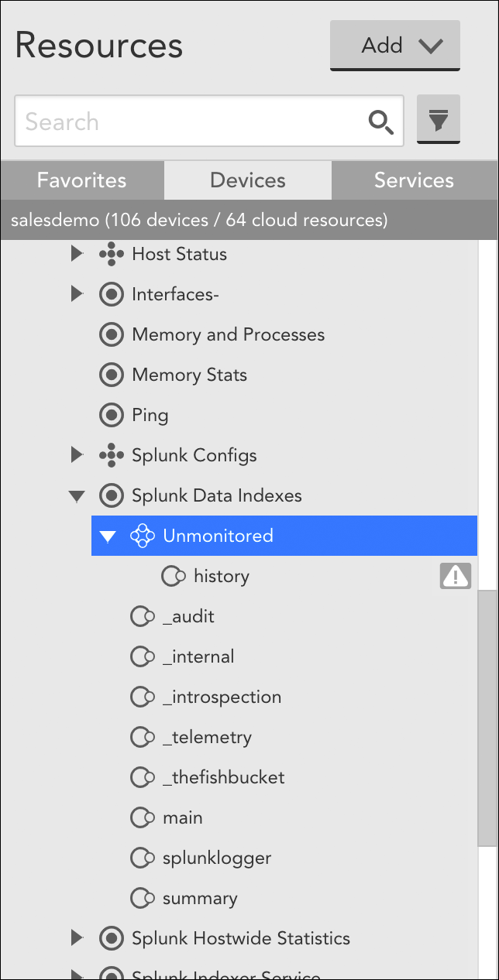Click the magnifier search icon
The height and width of the screenshot is (980, 499).
pyautogui.click(x=380, y=122)
